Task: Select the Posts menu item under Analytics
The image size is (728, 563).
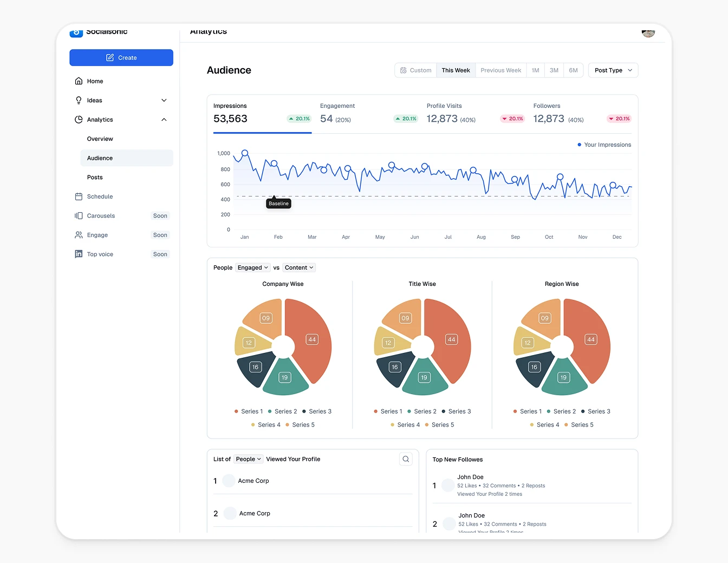Action: (x=95, y=177)
